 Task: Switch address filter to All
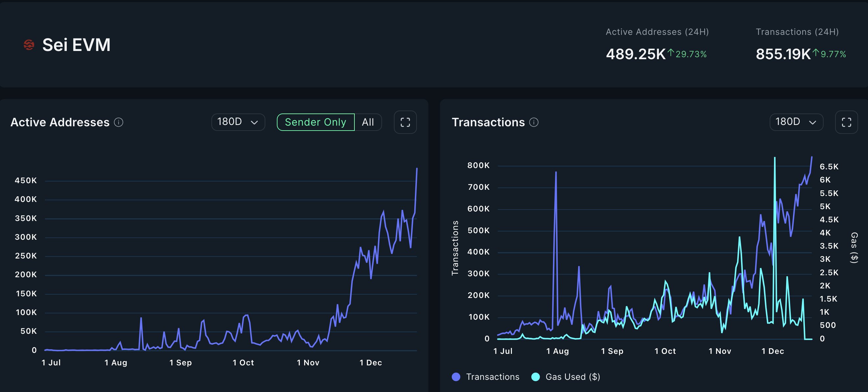pos(368,122)
